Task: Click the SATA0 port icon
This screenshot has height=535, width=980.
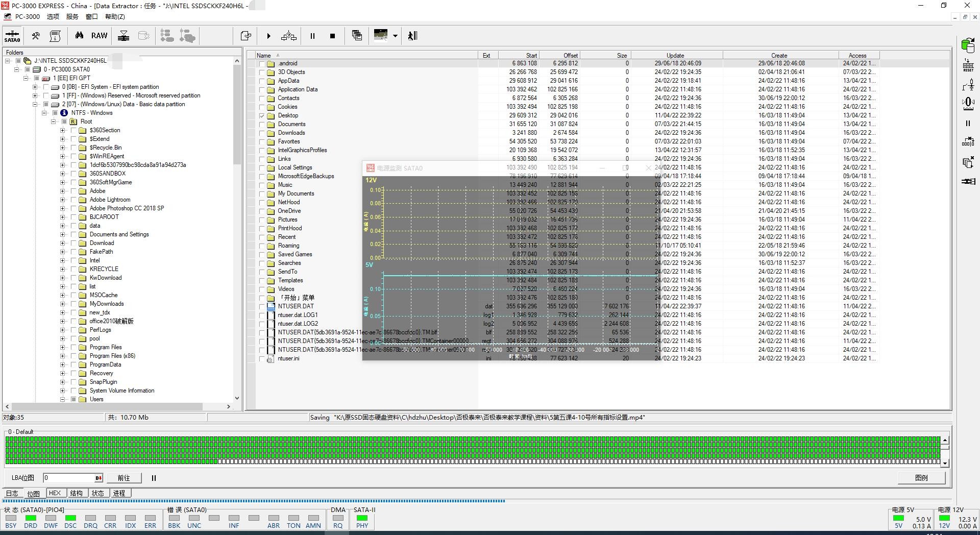Action: (x=12, y=36)
